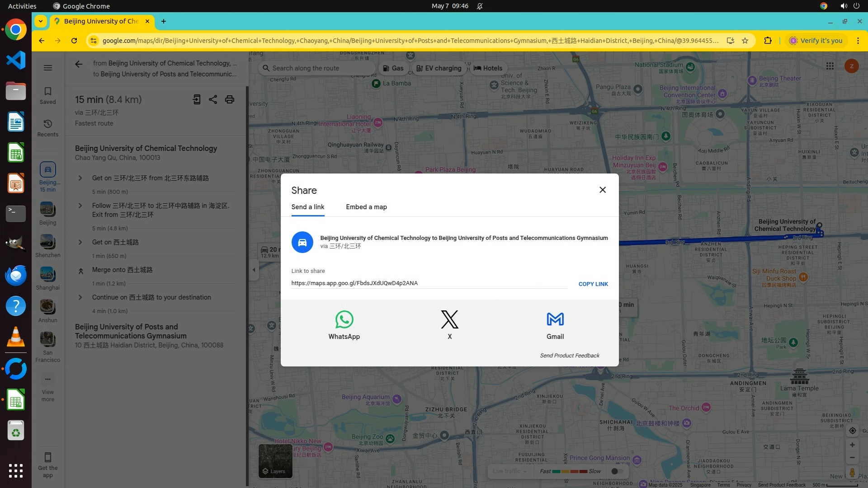Open the Layers map thumbnail
The width and height of the screenshot is (868, 488).
pyautogui.click(x=275, y=461)
